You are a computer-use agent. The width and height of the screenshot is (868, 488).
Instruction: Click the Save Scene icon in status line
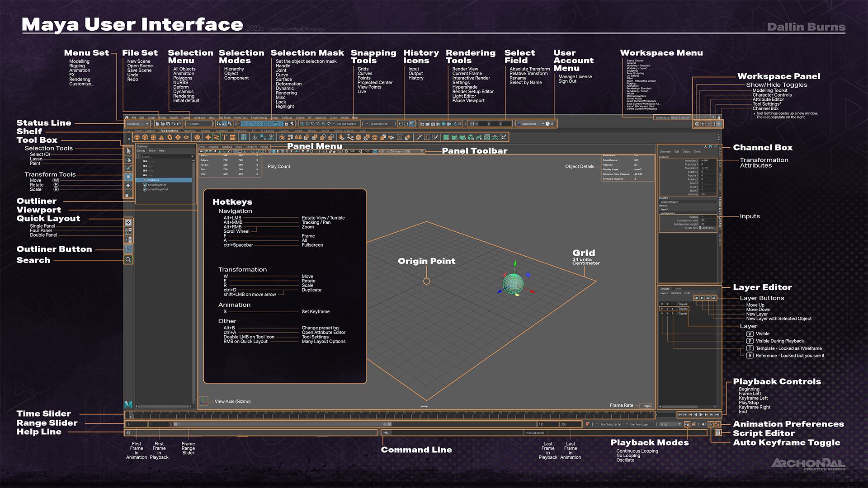point(168,123)
